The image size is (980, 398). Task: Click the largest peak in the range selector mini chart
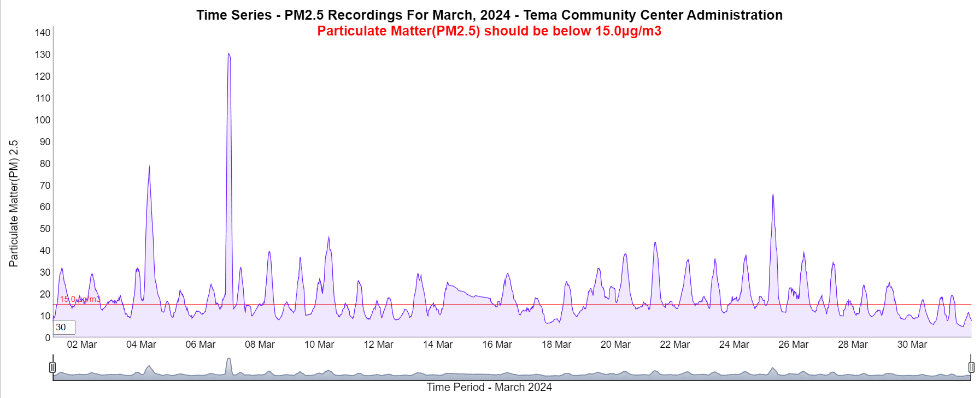coord(229,361)
